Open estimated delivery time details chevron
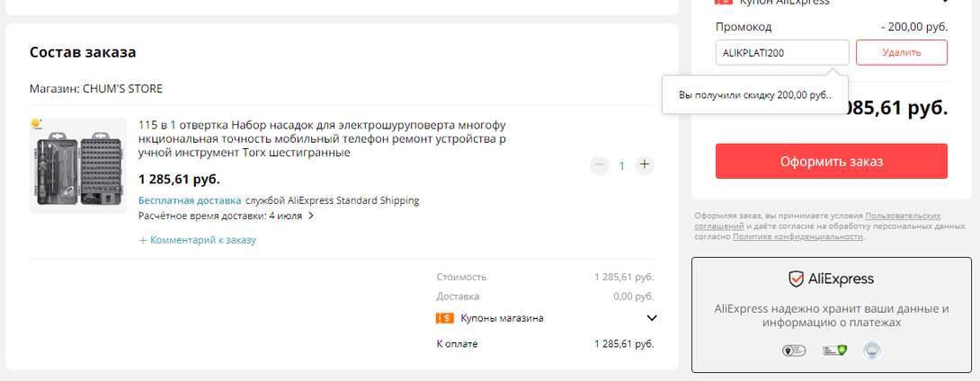The image size is (980, 381). (x=311, y=216)
